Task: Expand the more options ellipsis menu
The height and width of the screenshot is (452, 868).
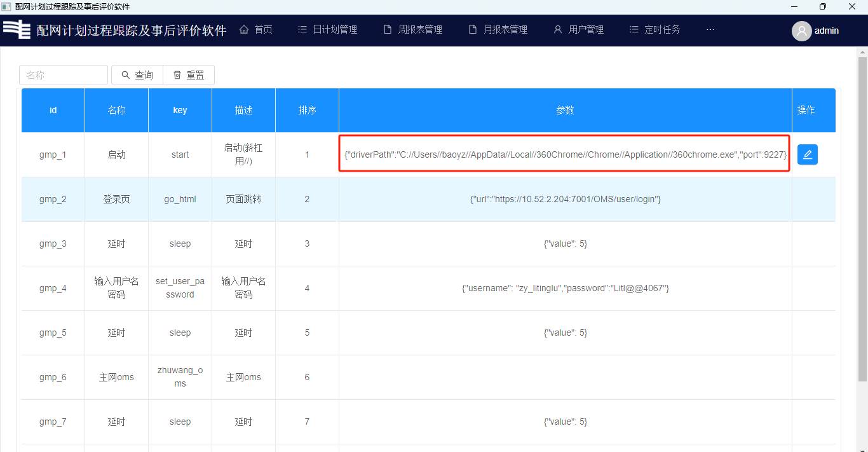Action: pos(710,29)
